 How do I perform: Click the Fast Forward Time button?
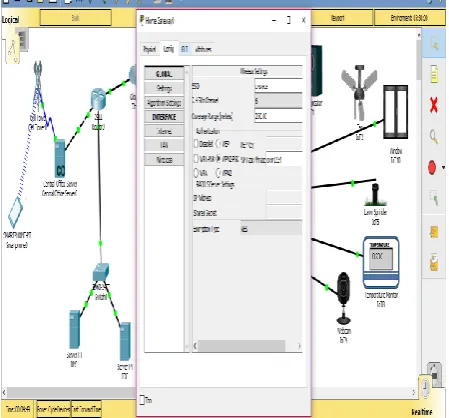86,409
